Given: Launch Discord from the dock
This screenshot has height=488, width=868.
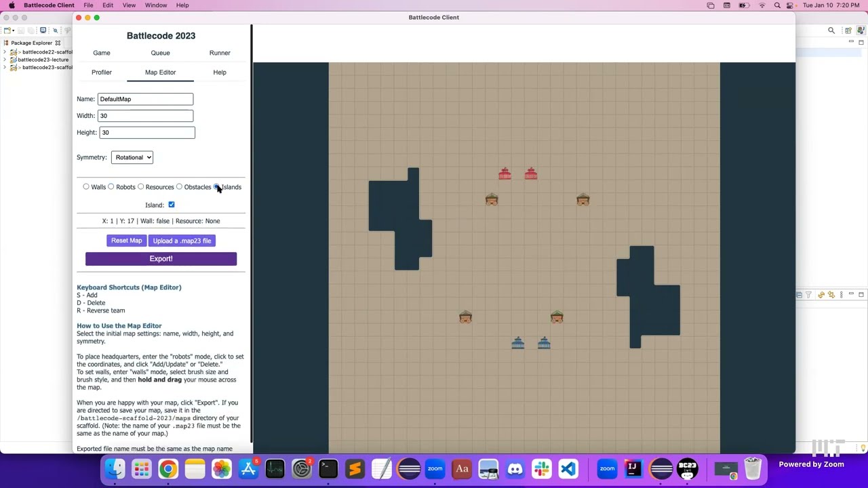Looking at the screenshot, I should [x=515, y=469].
